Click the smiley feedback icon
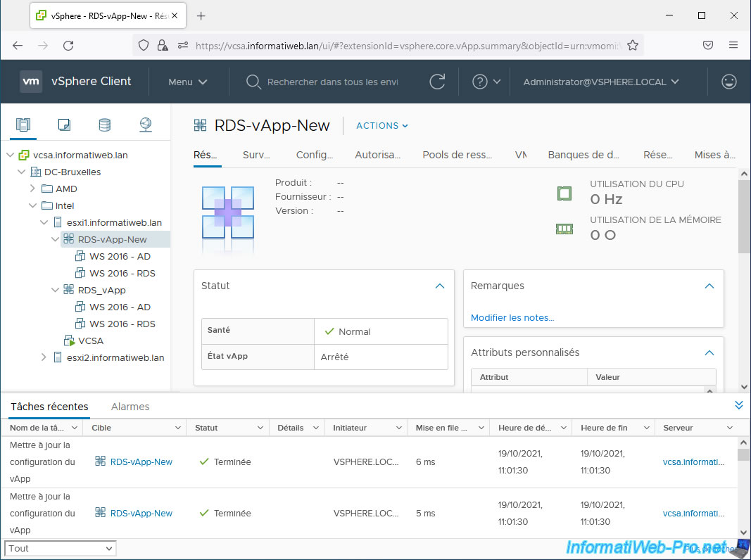The width and height of the screenshot is (751, 560). 729,82
